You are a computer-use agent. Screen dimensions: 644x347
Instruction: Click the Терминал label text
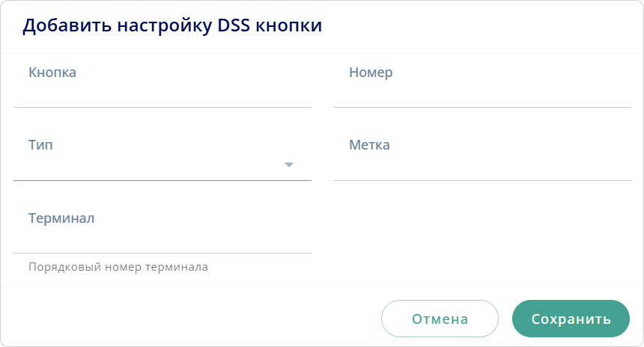coord(61,218)
